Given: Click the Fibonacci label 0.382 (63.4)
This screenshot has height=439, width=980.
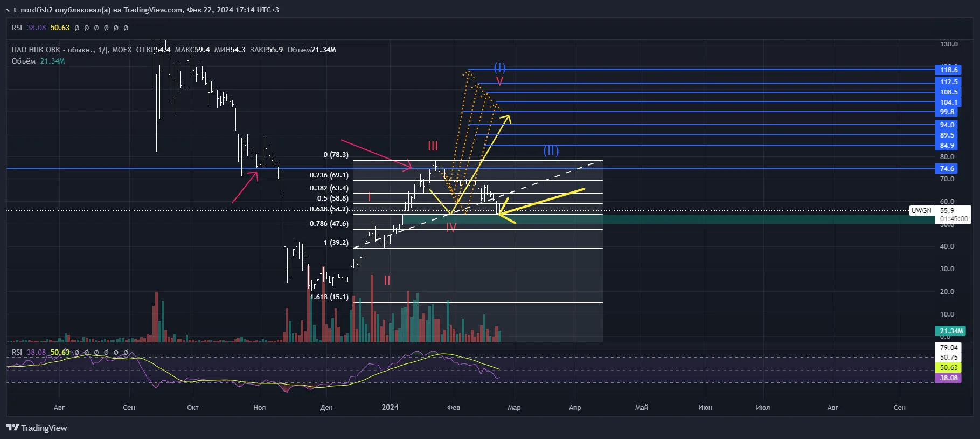Looking at the screenshot, I should pos(329,188).
